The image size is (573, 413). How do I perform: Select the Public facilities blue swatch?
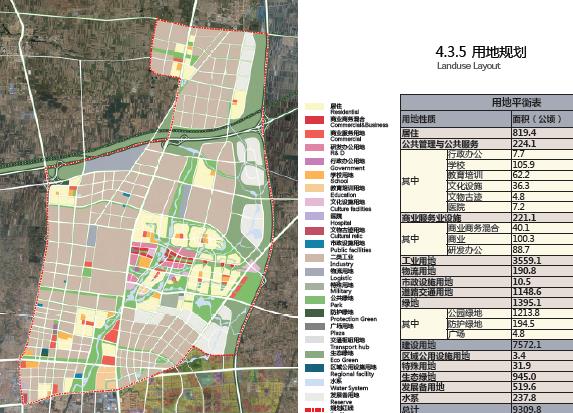click(x=315, y=244)
